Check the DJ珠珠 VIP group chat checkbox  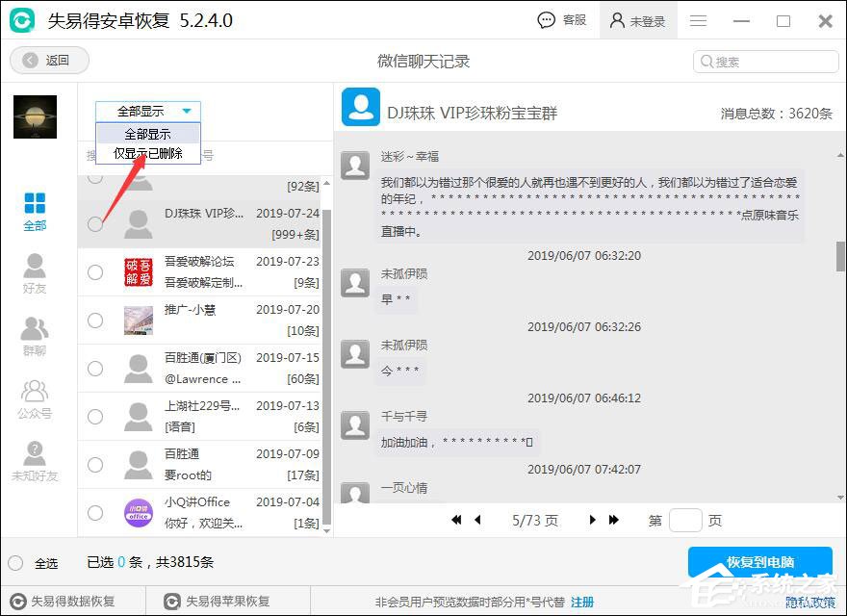click(95, 223)
